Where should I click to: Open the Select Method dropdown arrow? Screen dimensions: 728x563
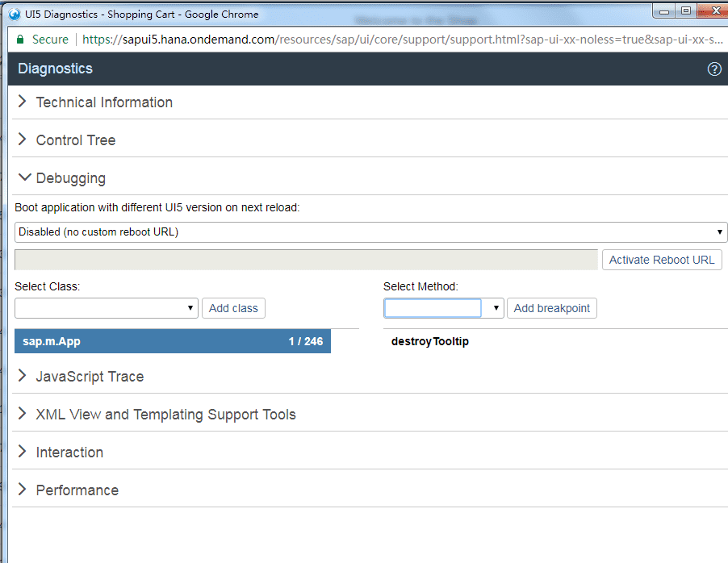pyautogui.click(x=496, y=308)
